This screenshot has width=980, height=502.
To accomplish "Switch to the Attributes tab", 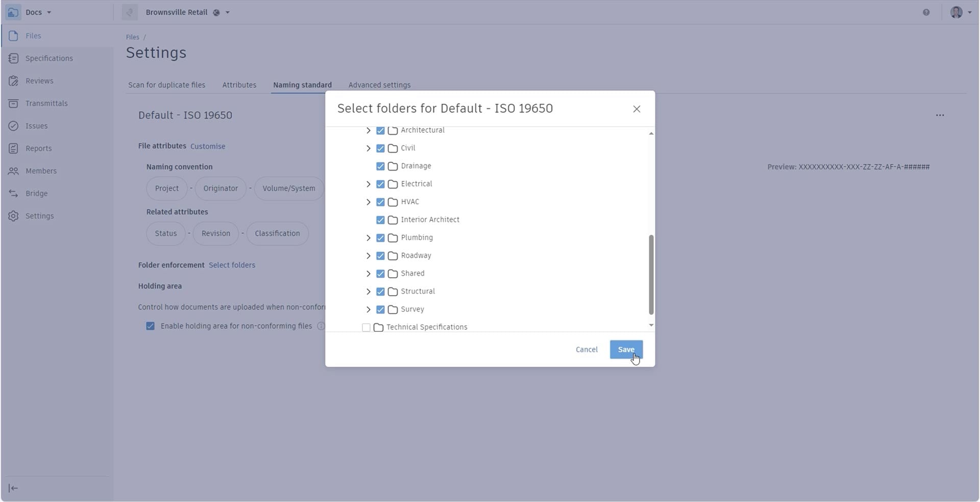I will click(239, 85).
